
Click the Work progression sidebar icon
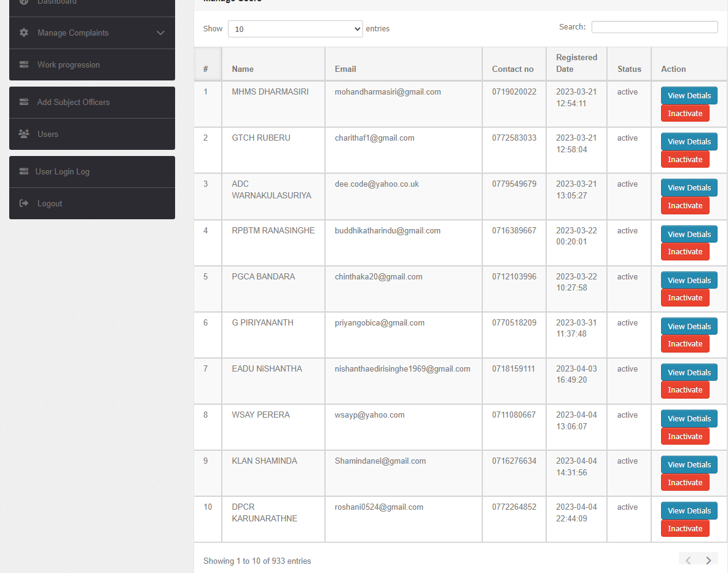pyautogui.click(x=24, y=64)
